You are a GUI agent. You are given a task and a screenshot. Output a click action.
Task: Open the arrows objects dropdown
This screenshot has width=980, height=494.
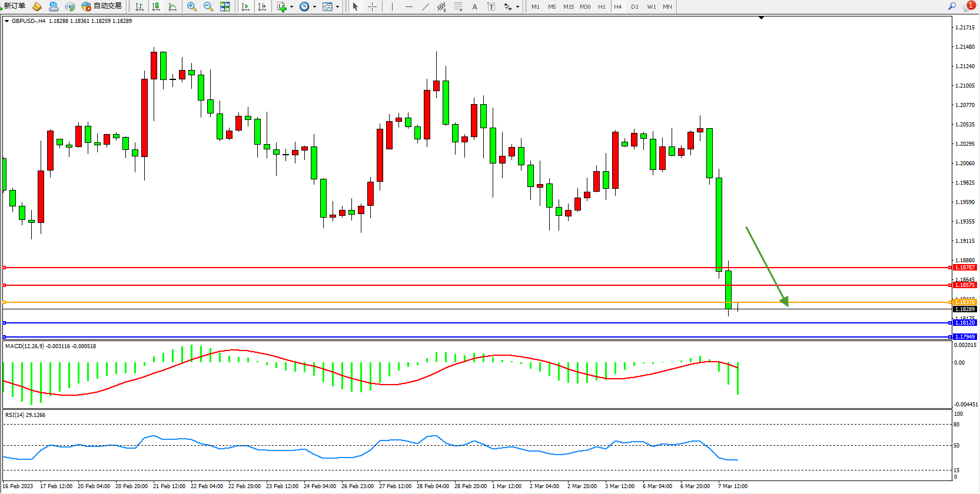tap(517, 7)
